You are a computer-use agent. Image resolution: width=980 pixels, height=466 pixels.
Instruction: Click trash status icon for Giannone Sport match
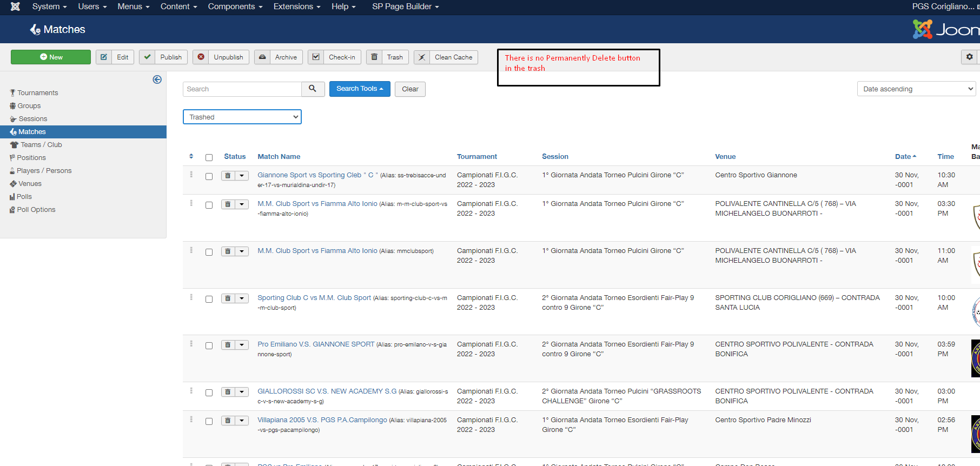tap(228, 176)
